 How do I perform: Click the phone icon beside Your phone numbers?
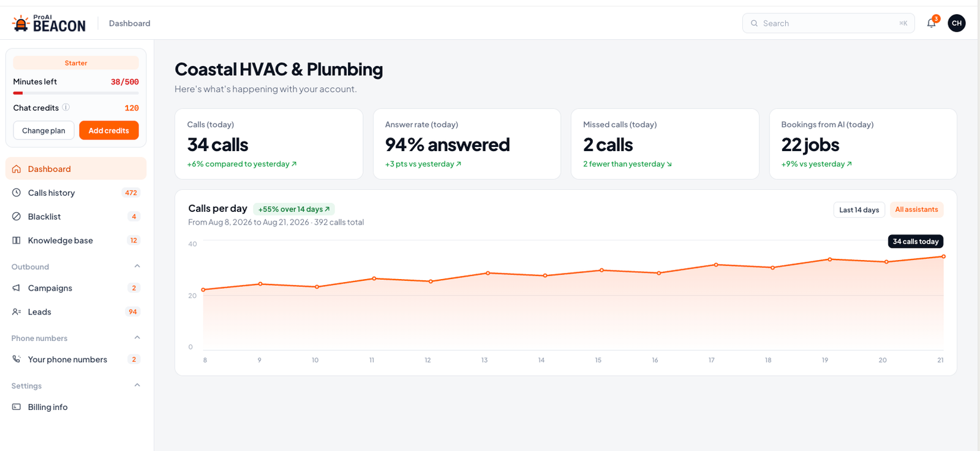coord(17,359)
